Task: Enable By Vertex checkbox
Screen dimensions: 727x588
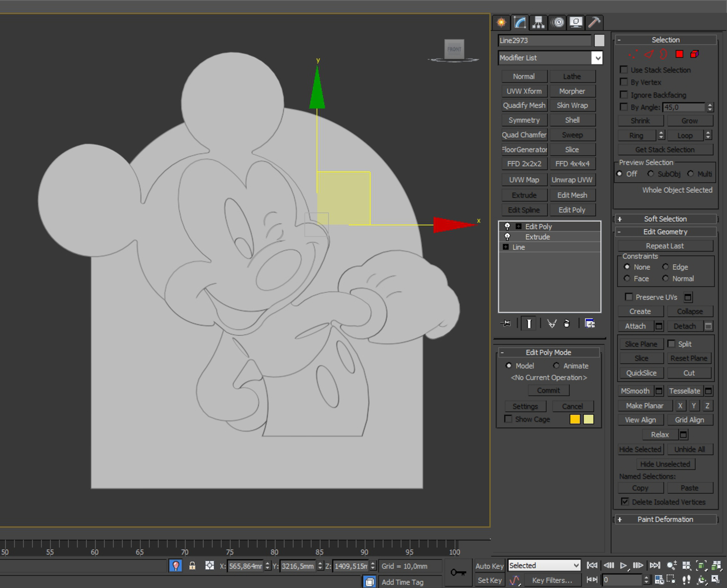Action: [624, 82]
